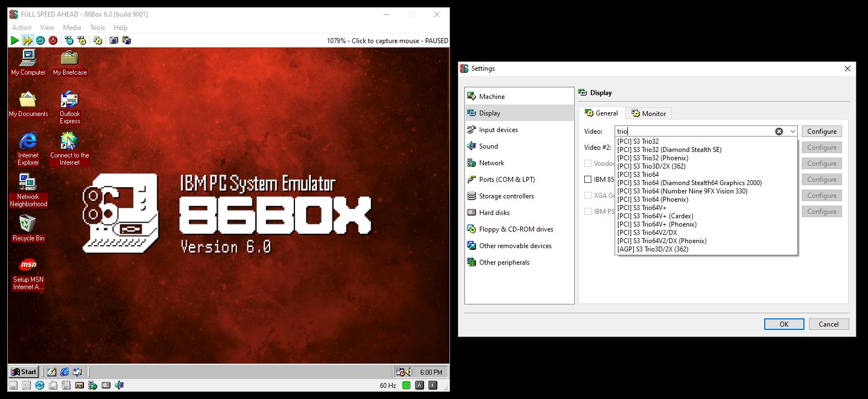Click the Num Lock keyboard indicator in status bar
Image resolution: width=868 pixels, height=399 pixels.
pos(406,385)
